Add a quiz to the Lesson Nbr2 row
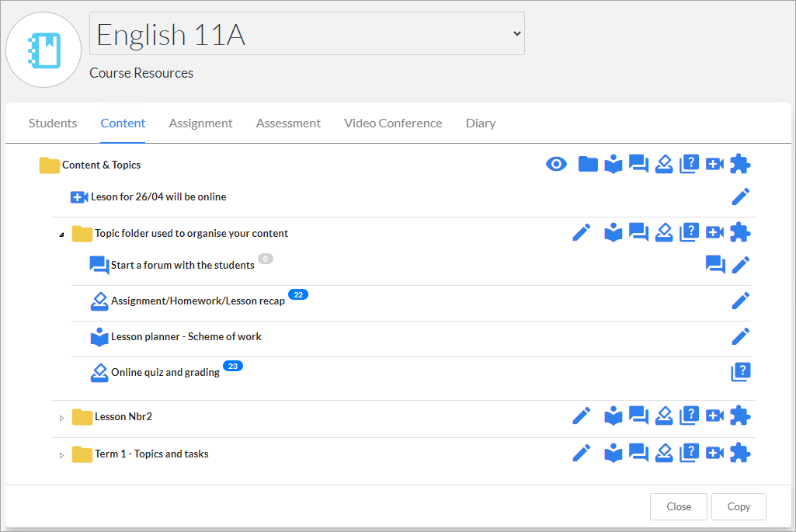The image size is (796, 532). pos(690,416)
